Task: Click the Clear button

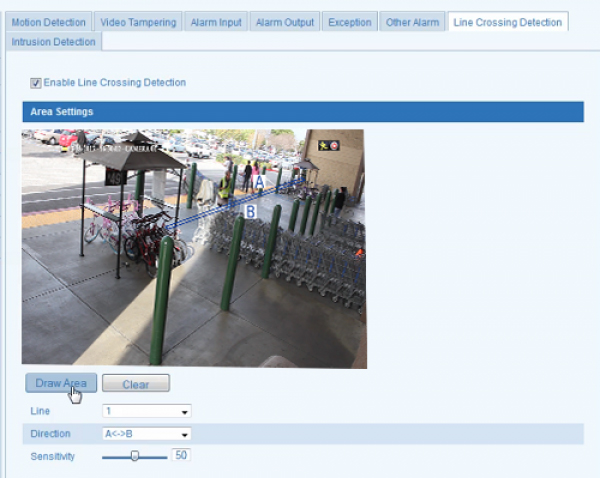Action: (136, 384)
